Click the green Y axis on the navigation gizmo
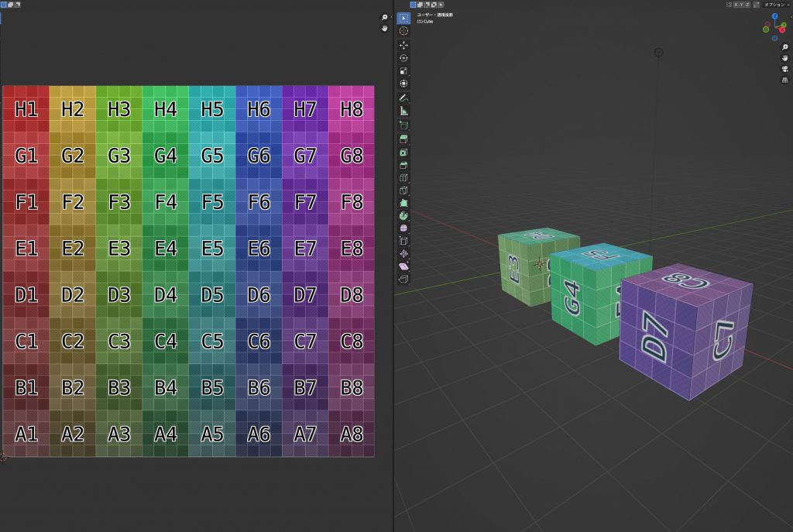793x532 pixels. pyautogui.click(x=784, y=25)
